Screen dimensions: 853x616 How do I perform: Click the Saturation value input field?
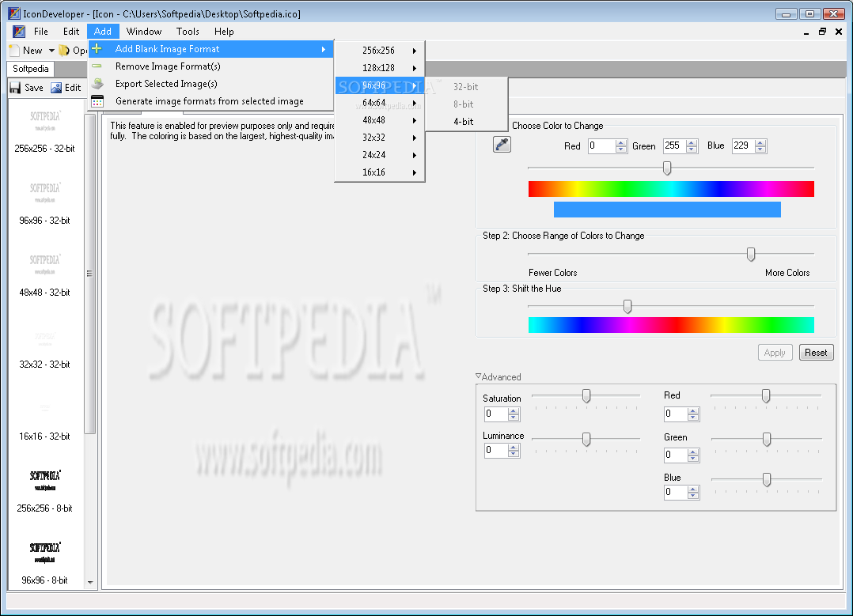coord(496,414)
